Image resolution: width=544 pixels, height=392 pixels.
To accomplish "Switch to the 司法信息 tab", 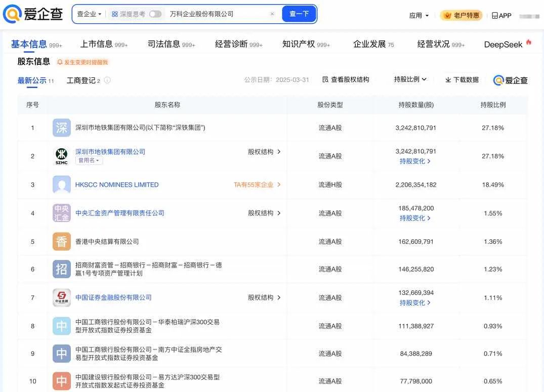I will click(x=171, y=45).
